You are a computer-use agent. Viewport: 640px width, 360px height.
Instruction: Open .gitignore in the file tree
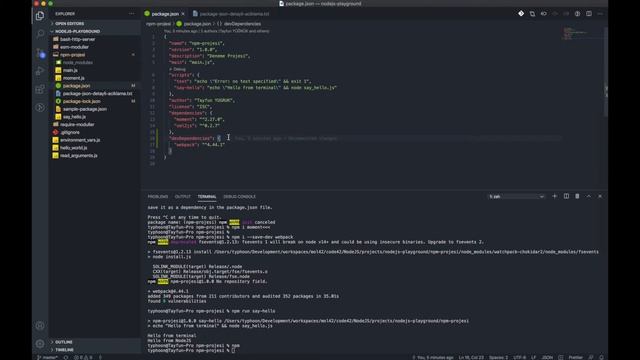click(x=70, y=132)
